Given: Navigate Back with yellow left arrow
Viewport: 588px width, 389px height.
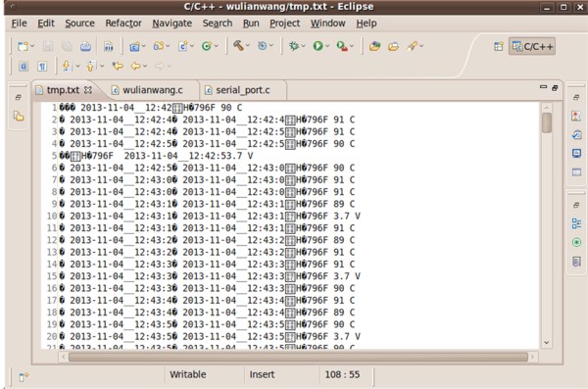Looking at the screenshot, I should (x=135, y=66).
